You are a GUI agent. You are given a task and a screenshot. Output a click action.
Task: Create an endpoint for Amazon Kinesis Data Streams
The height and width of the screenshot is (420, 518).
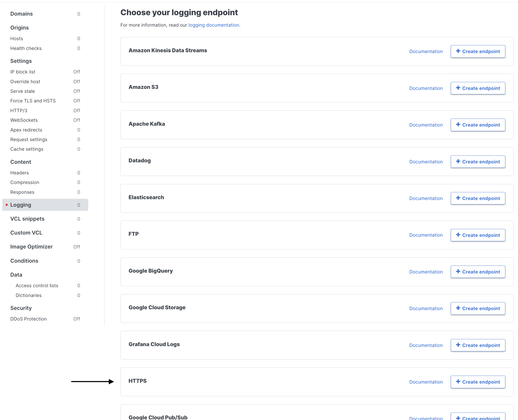(478, 51)
